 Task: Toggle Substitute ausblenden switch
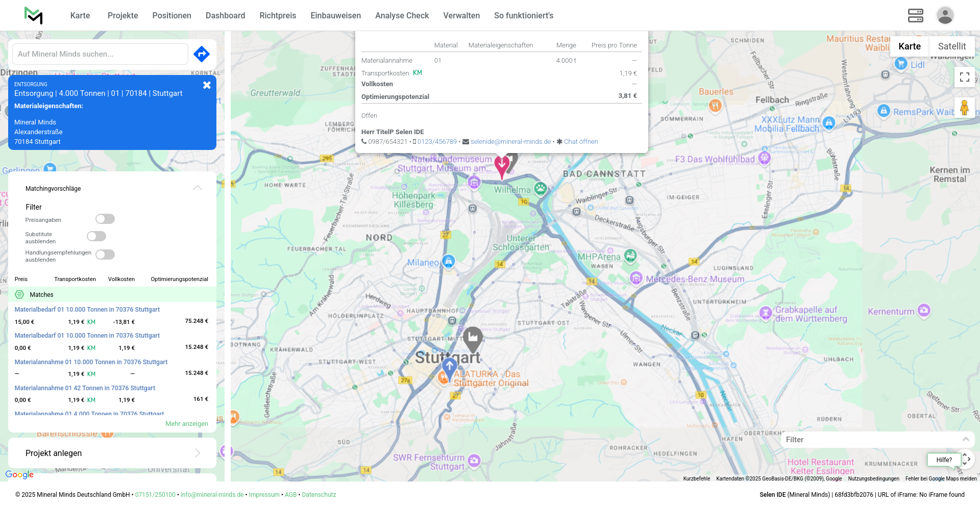coord(96,236)
